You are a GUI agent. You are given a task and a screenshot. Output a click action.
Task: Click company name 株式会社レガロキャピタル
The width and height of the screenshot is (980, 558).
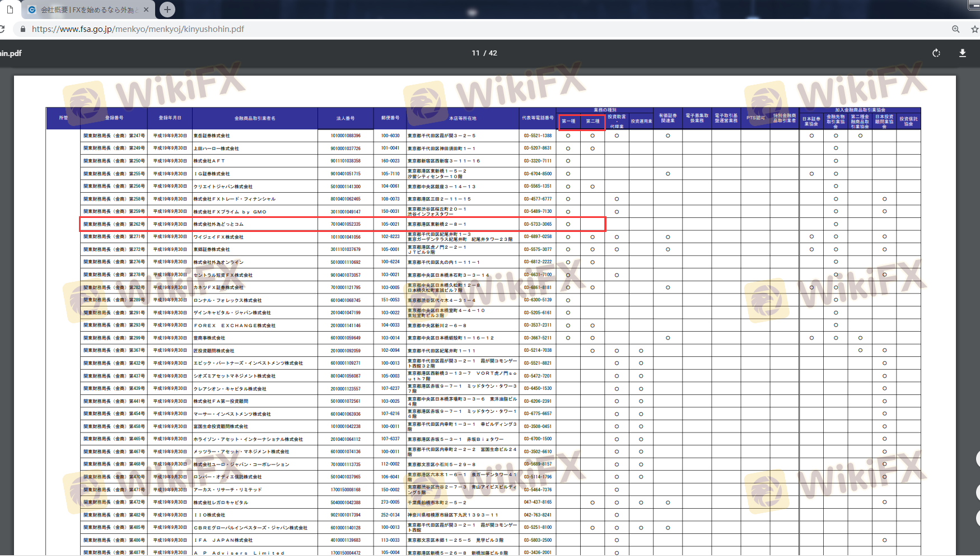tap(221, 503)
